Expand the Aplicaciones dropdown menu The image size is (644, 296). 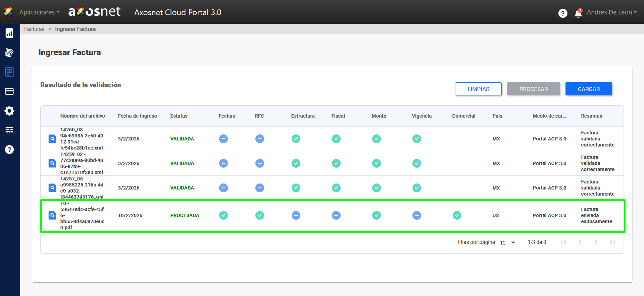39,12
